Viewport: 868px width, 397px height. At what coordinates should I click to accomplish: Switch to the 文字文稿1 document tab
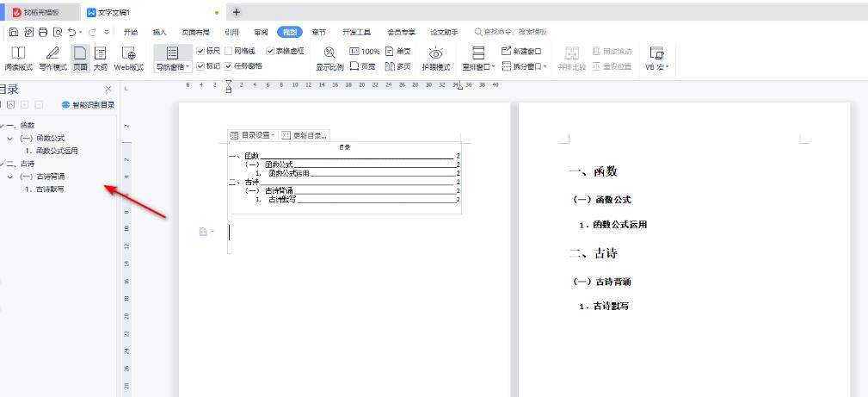(152, 12)
